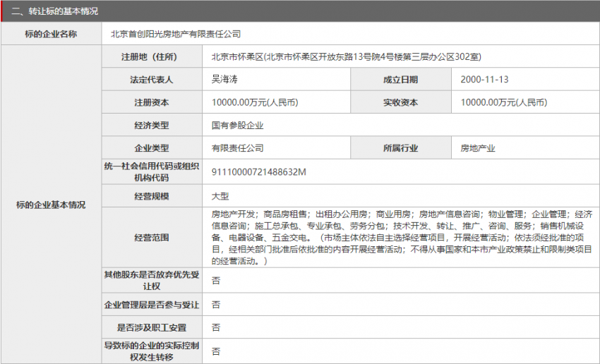
Task: Click the 经营范围 label
Action: click(152, 238)
